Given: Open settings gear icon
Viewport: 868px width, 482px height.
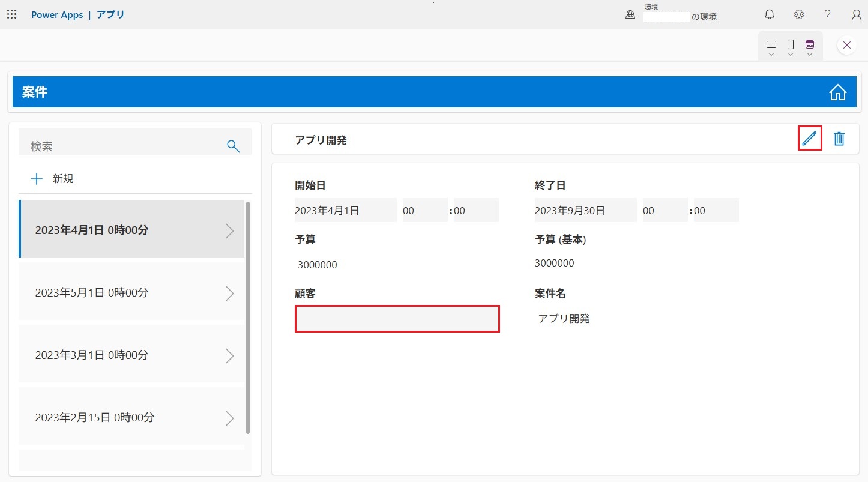Looking at the screenshot, I should (x=798, y=14).
